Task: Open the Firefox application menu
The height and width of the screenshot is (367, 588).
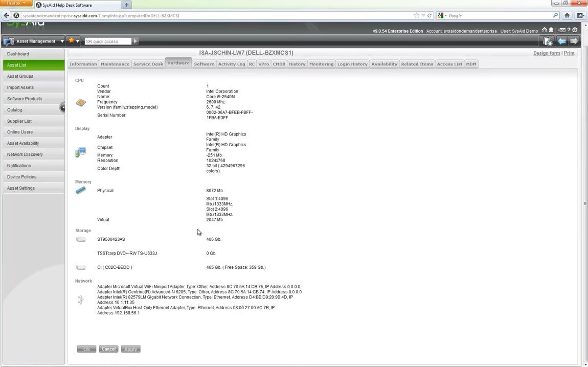Action: 16,3
